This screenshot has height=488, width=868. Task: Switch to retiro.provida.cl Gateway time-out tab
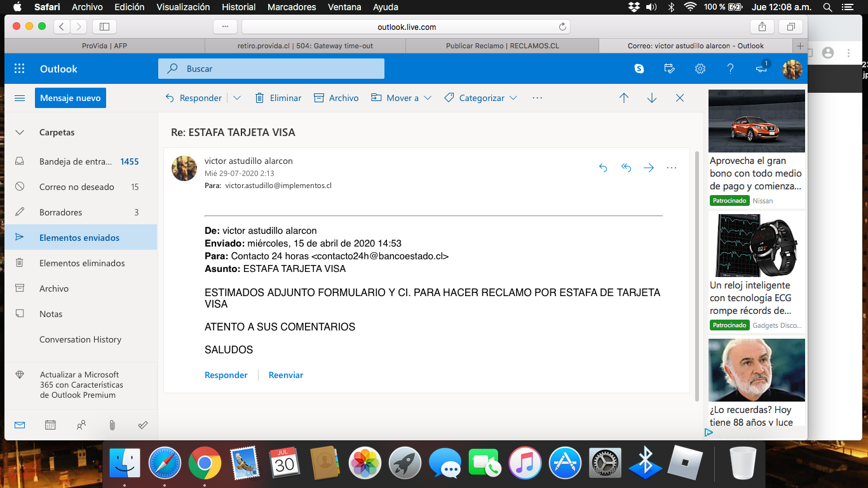click(305, 46)
